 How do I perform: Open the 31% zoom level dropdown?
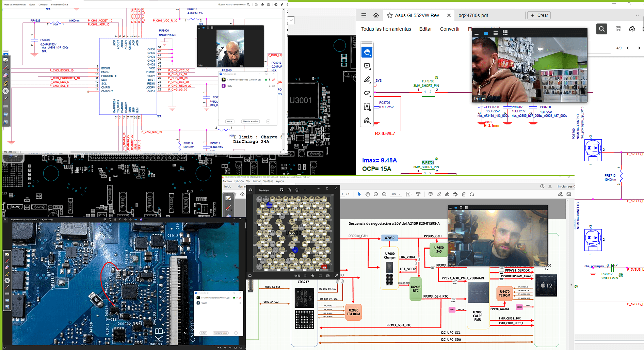[400, 194]
